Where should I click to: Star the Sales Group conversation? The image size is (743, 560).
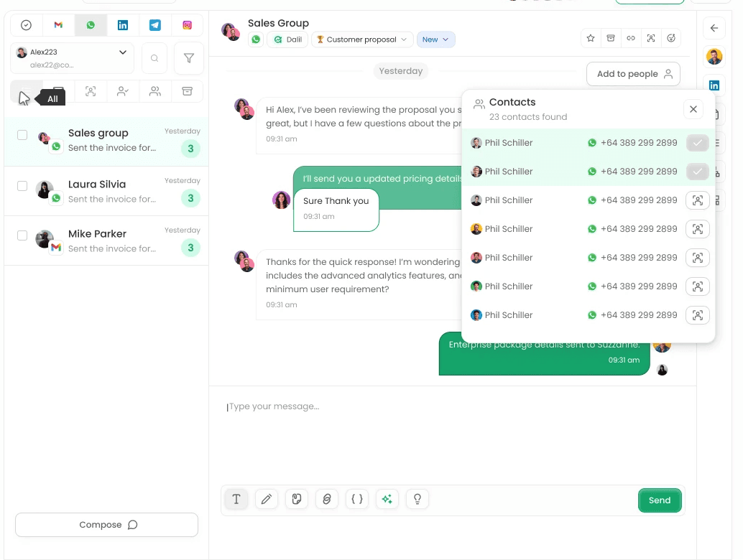click(590, 39)
